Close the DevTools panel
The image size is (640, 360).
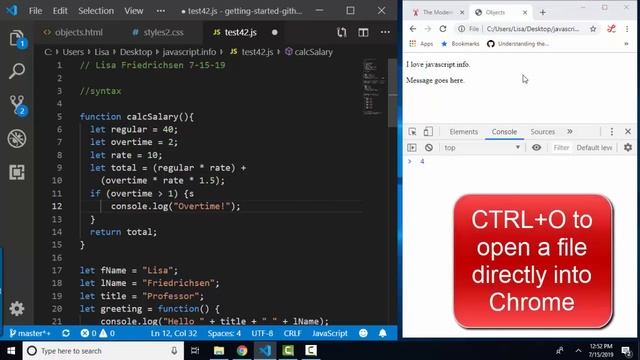coord(628,131)
